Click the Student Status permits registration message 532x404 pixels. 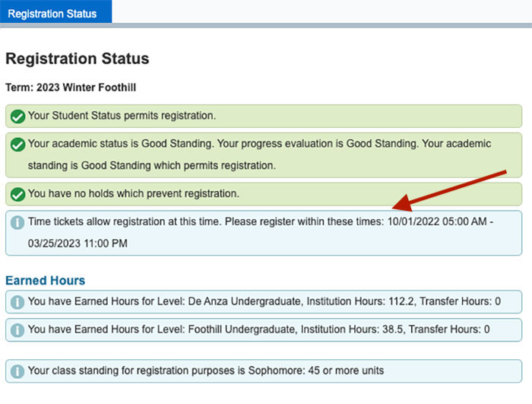[122, 116]
